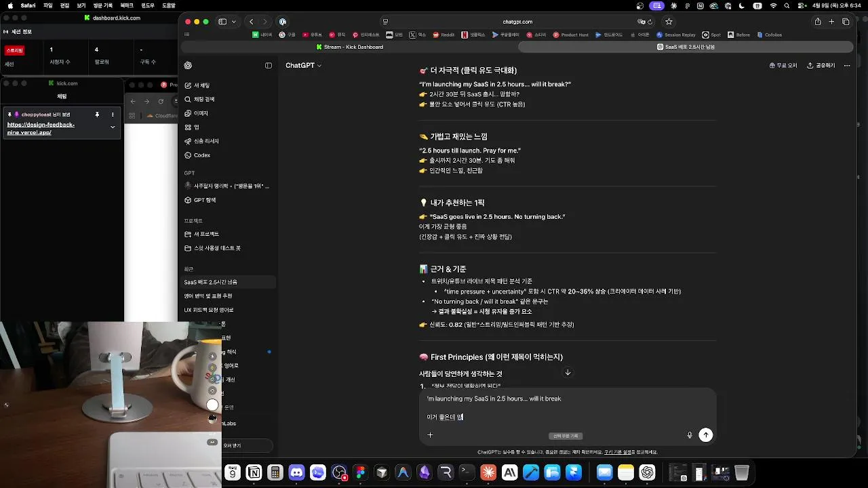This screenshot has width=868, height=488.
Task: Open the 책갈피 menu in the menu bar
Action: [127, 5]
